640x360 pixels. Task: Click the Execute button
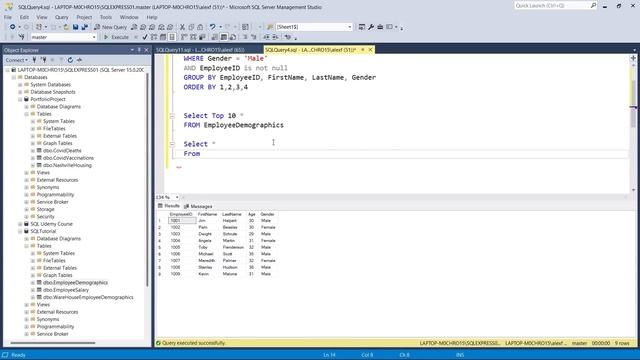pyautogui.click(x=116, y=37)
